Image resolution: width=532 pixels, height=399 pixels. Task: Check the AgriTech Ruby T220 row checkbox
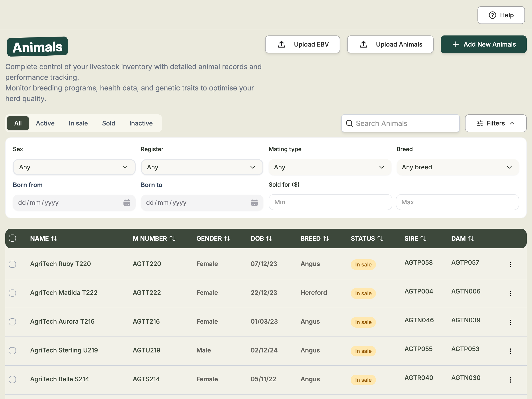[x=12, y=264]
